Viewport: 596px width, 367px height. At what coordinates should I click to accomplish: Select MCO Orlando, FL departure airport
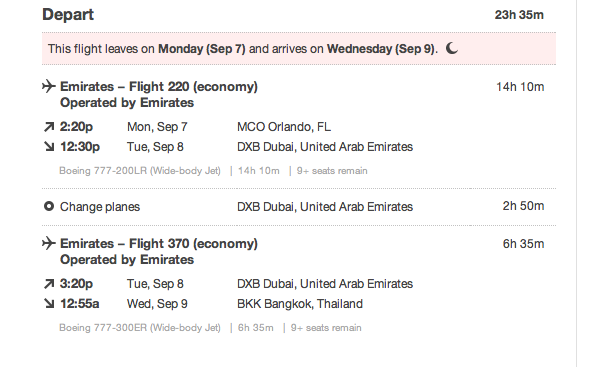284,127
